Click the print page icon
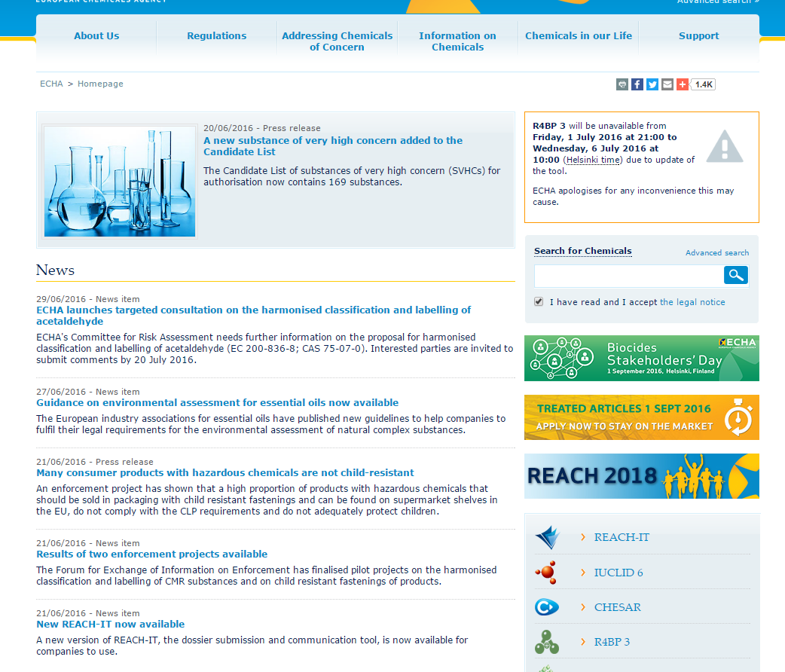 point(622,84)
